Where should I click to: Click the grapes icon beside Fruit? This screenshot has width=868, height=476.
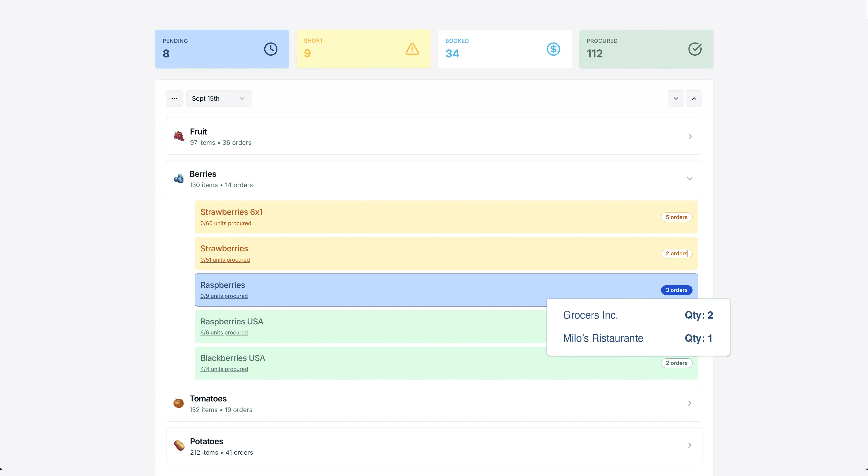179,136
